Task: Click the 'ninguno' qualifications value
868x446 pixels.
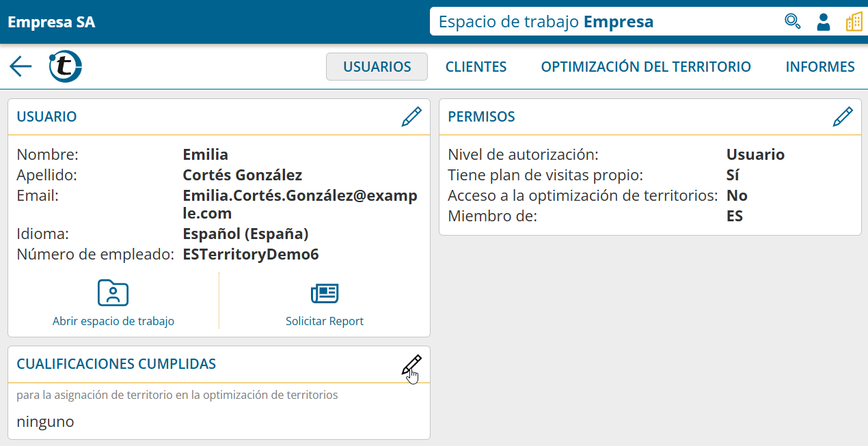Action: point(45,421)
